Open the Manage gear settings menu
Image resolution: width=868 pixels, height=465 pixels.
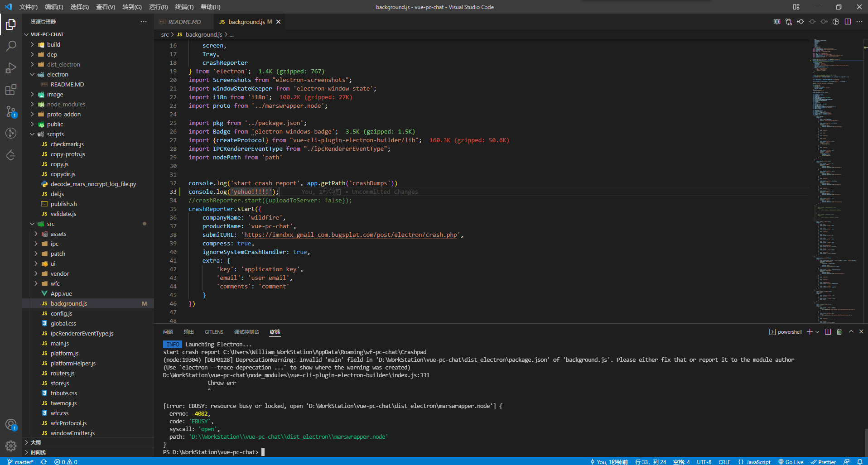point(11,446)
